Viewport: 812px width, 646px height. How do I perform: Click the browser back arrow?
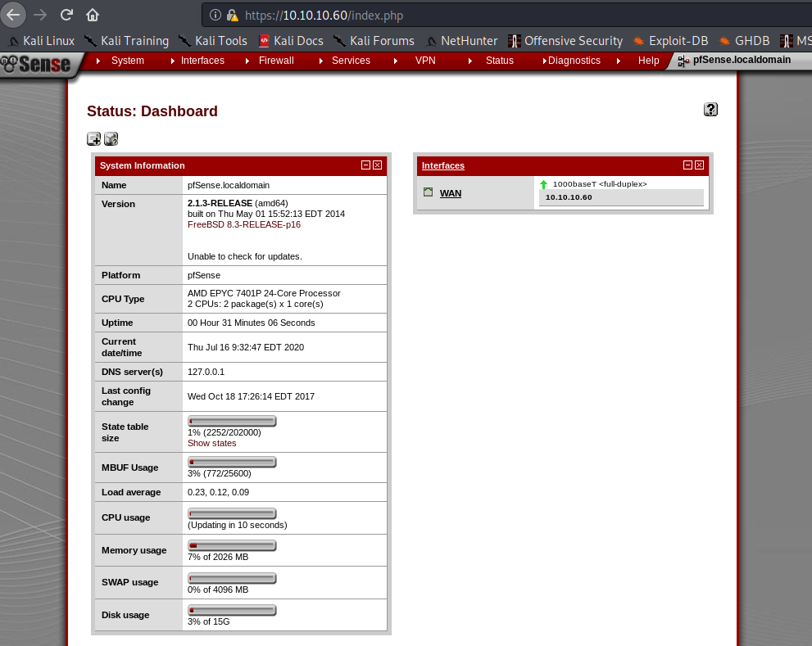click(x=13, y=15)
